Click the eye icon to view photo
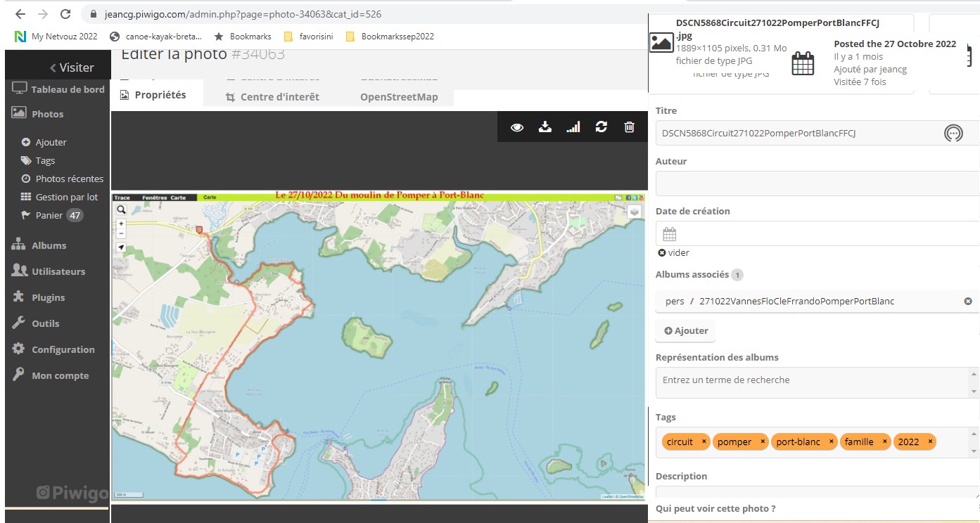 click(517, 127)
